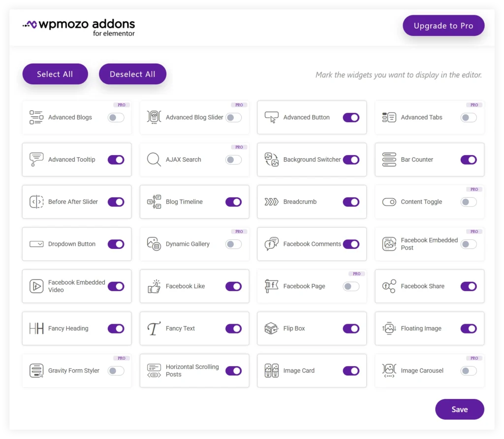This screenshot has height=439, width=504.
Task: Click the AJAX Search magnifier icon
Action: (x=154, y=160)
